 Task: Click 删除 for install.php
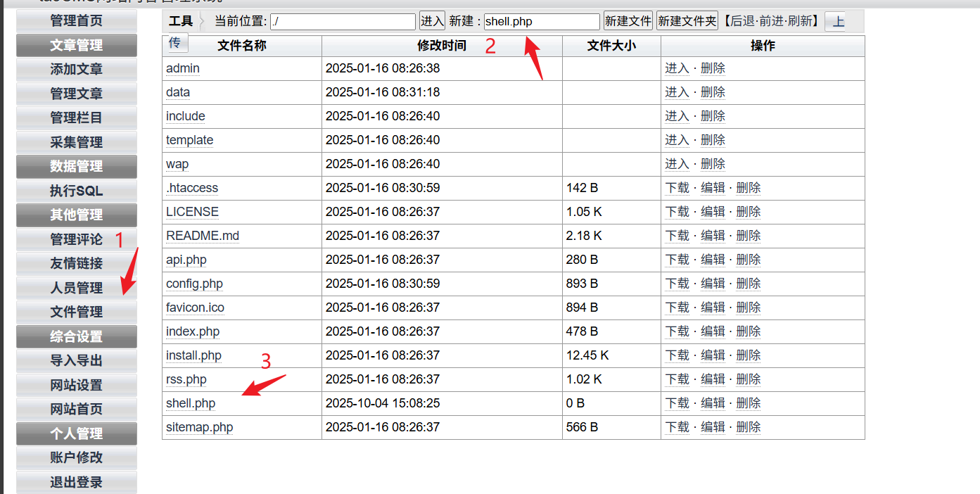pos(748,355)
